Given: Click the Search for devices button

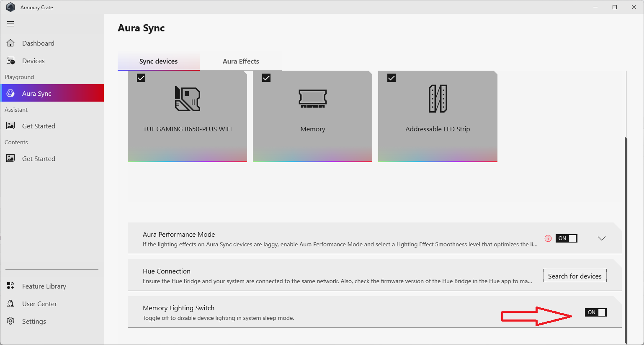Looking at the screenshot, I should 575,276.
